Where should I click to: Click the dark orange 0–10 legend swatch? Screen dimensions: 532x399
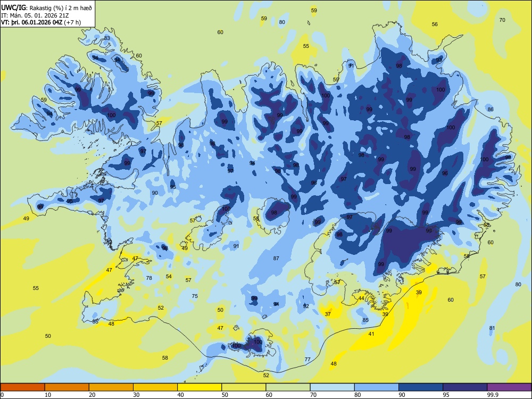23,387
